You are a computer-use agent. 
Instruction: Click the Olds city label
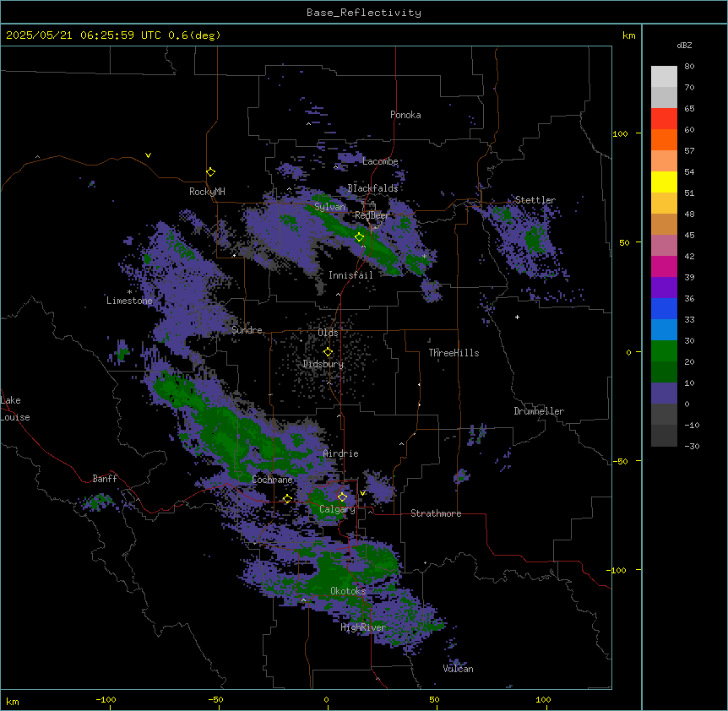[328, 333]
